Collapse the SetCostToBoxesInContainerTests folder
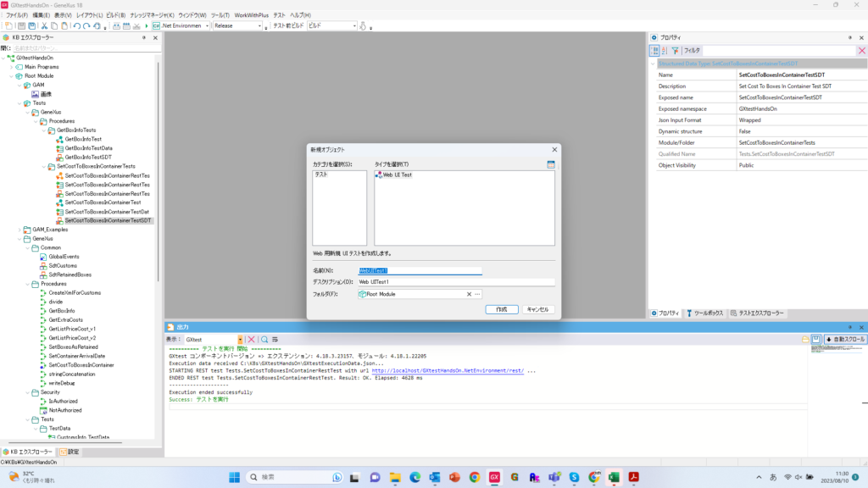The width and height of the screenshot is (868, 488). [44, 166]
